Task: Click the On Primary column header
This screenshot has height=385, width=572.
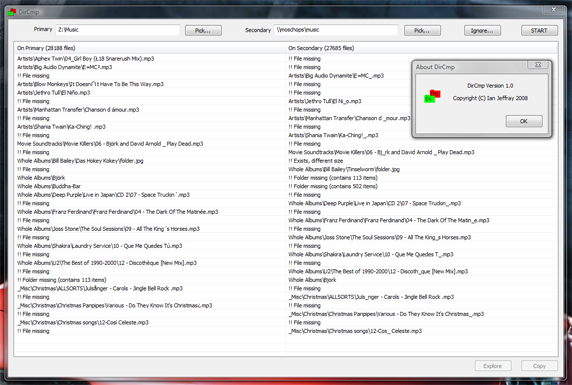Action: point(150,48)
